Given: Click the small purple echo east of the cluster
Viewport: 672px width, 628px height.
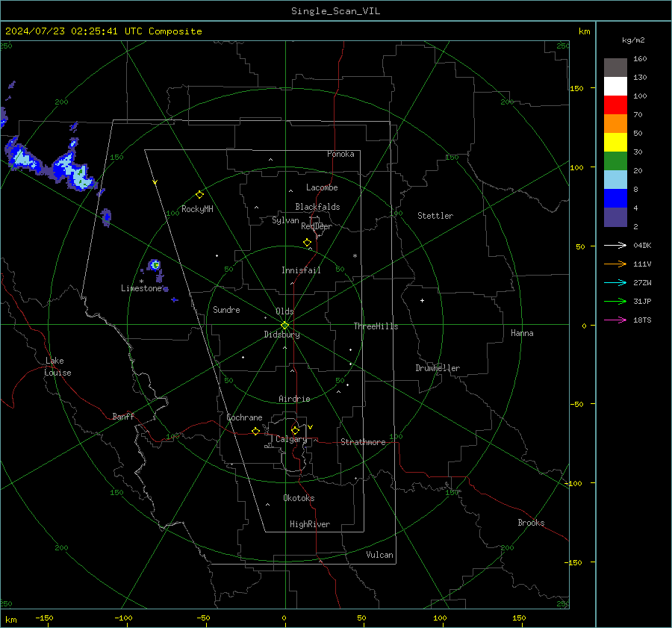Looking at the screenshot, I should click(x=106, y=217).
